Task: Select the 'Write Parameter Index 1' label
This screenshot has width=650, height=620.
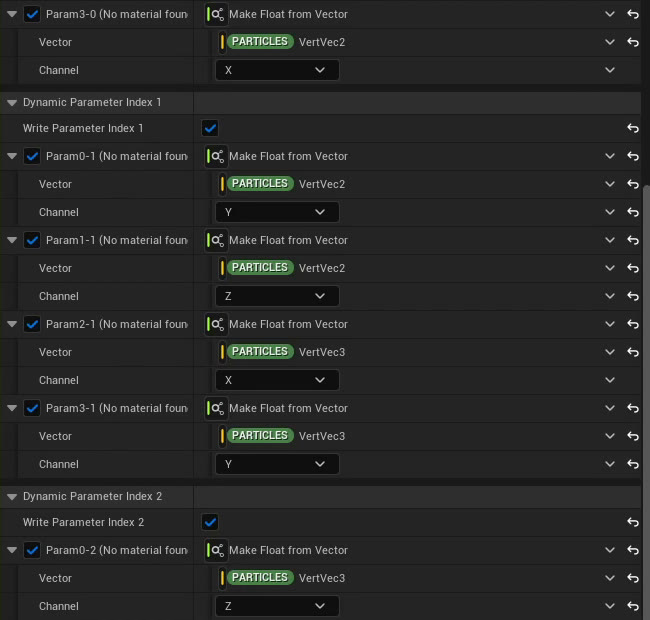Action: 83,128
